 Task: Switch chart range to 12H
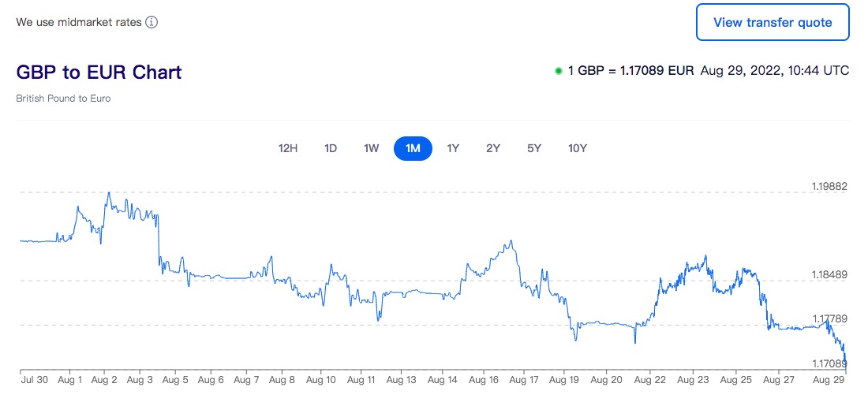pyautogui.click(x=288, y=148)
